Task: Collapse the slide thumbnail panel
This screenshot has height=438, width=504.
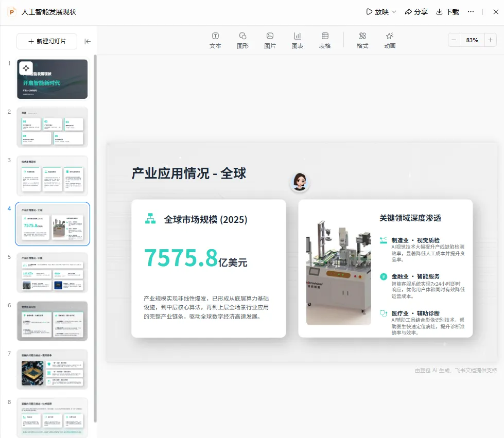Action: click(88, 42)
